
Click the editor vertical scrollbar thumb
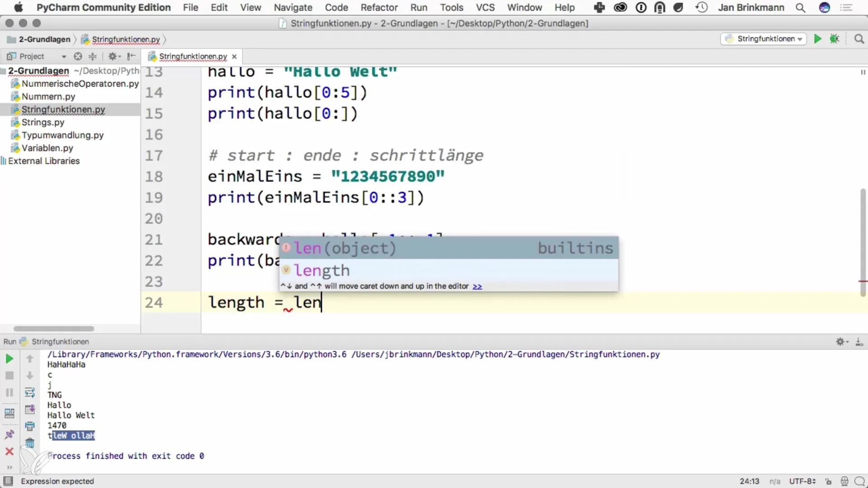pos(863,242)
